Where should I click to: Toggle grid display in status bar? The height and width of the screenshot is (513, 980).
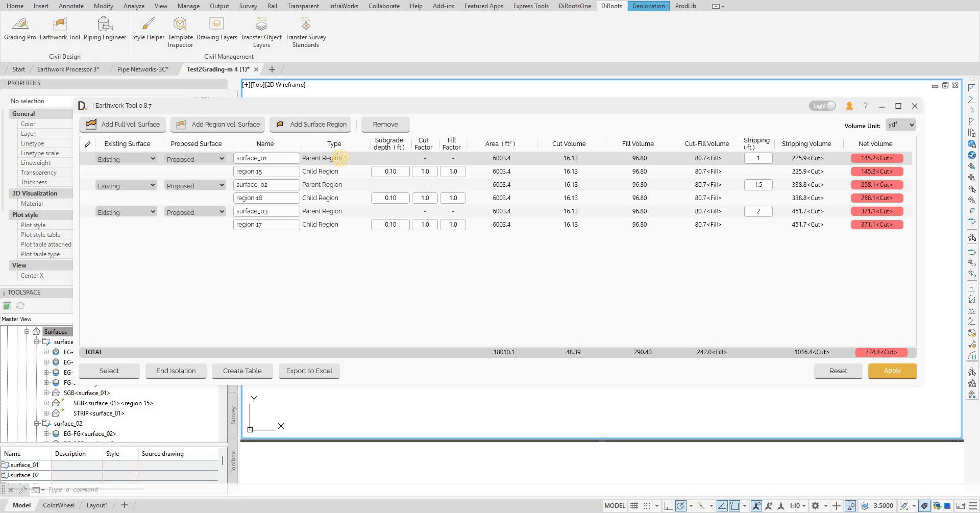634,505
